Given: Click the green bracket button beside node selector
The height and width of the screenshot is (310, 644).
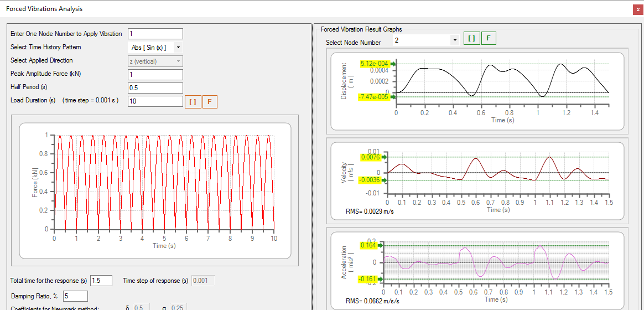Looking at the screenshot, I should coord(471,38).
